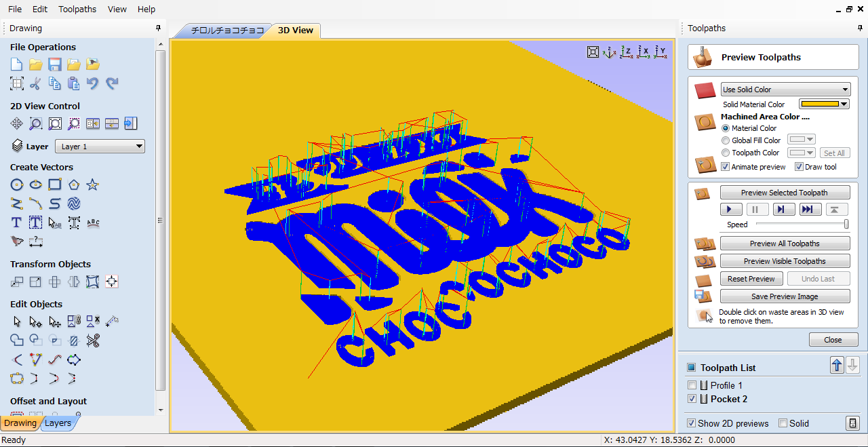Uncheck the Animate preview checkbox
The image size is (868, 447).
[726, 167]
